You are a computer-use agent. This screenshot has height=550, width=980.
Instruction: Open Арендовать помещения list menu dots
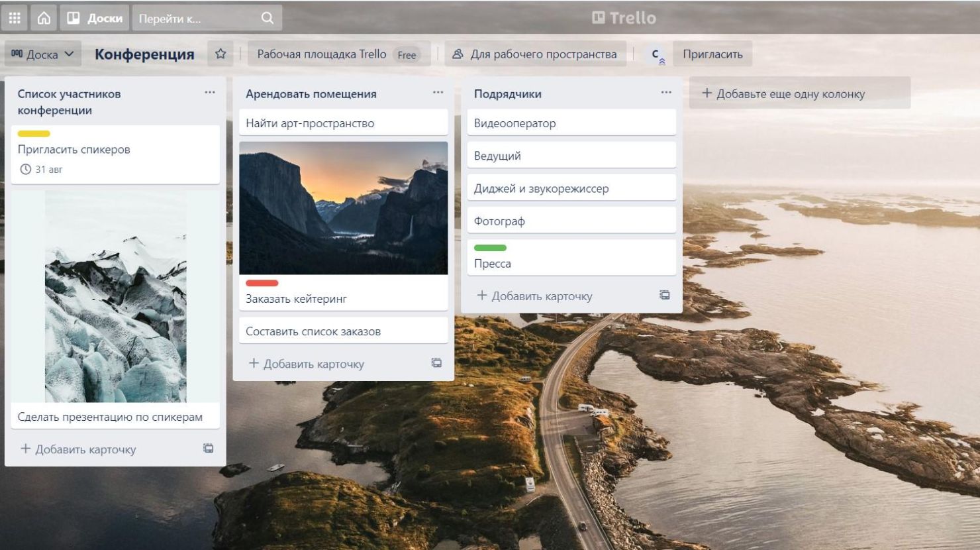pyautogui.click(x=438, y=93)
